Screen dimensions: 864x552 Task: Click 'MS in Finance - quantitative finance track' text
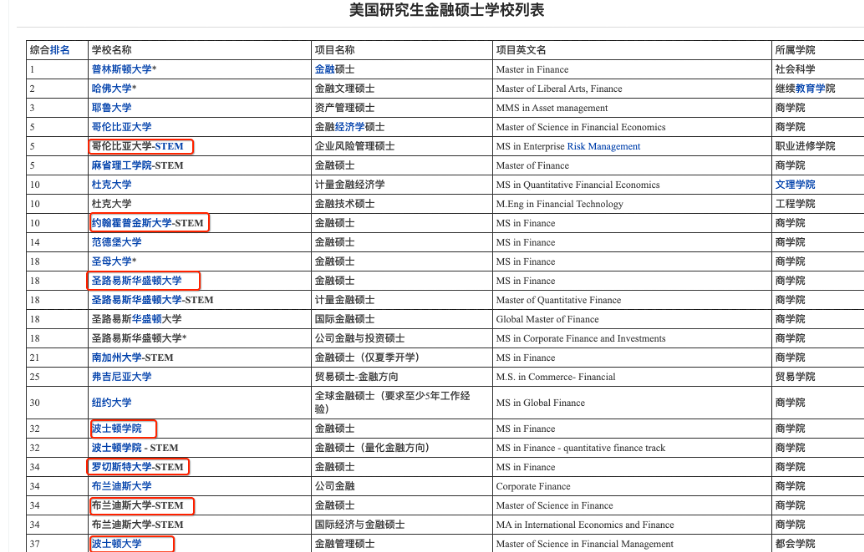[x=581, y=448]
